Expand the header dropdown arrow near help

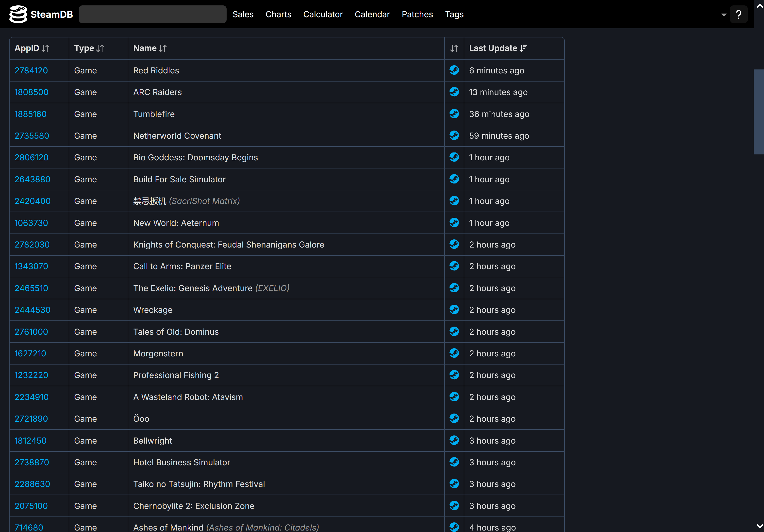(724, 15)
